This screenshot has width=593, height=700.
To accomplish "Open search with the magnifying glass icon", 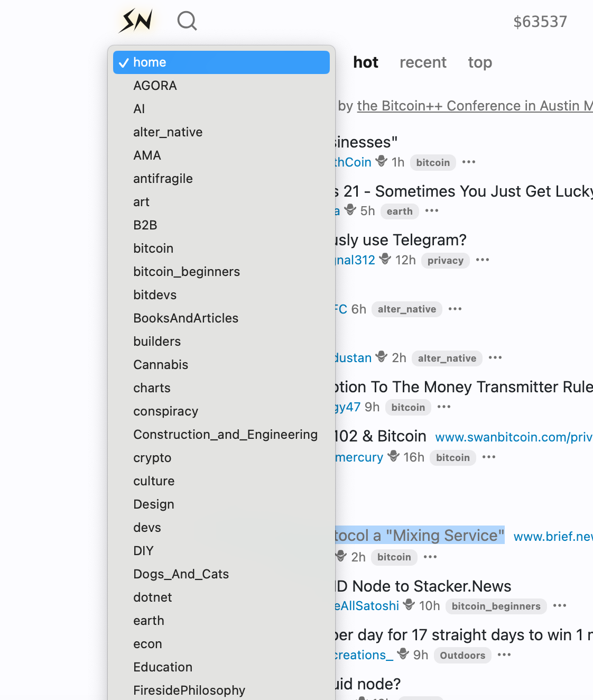I will 187,21.
